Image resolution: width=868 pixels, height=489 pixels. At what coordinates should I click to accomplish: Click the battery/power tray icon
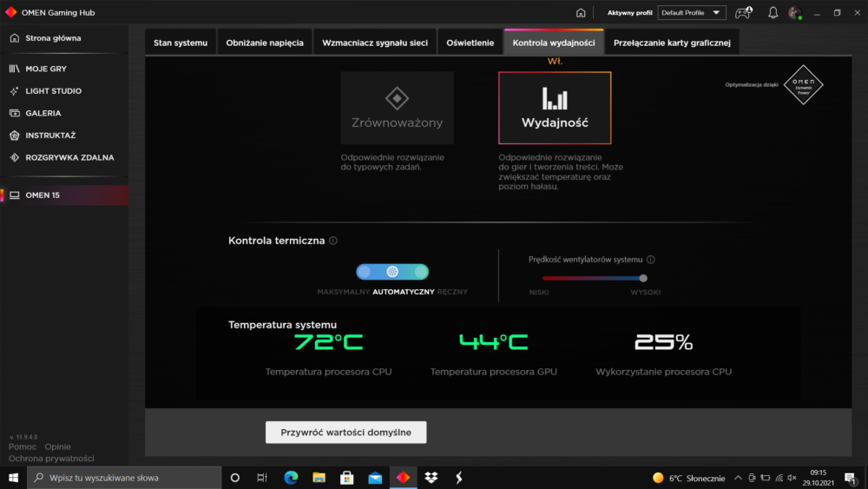tap(766, 478)
